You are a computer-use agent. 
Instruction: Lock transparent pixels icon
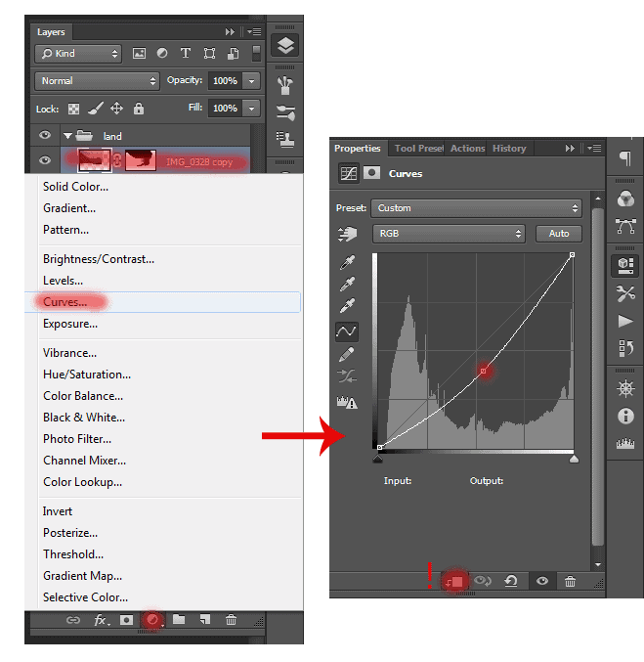74,109
